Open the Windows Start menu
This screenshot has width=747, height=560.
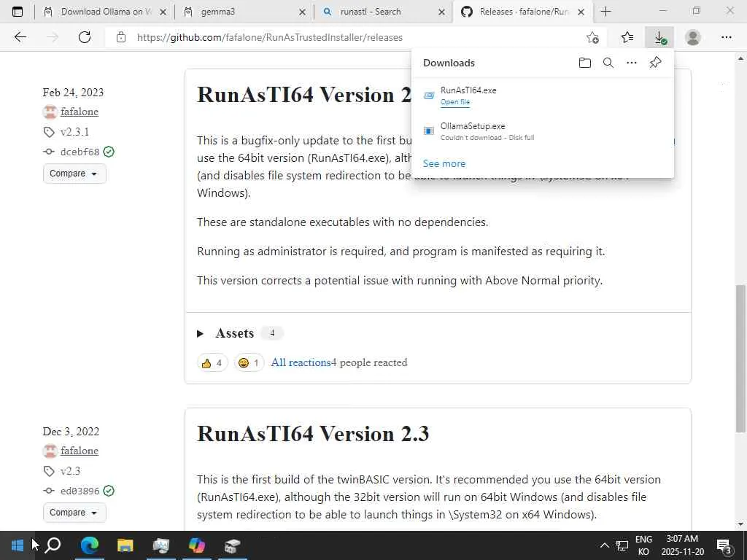coord(18,545)
